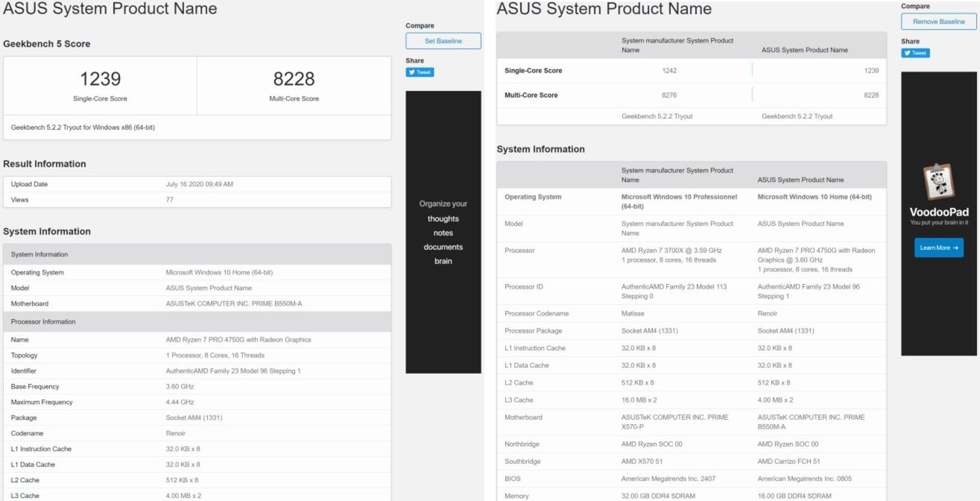Image resolution: width=980 pixels, height=501 pixels.
Task: Click the Tweet button under the Remove Baseline button
Action: (915, 53)
